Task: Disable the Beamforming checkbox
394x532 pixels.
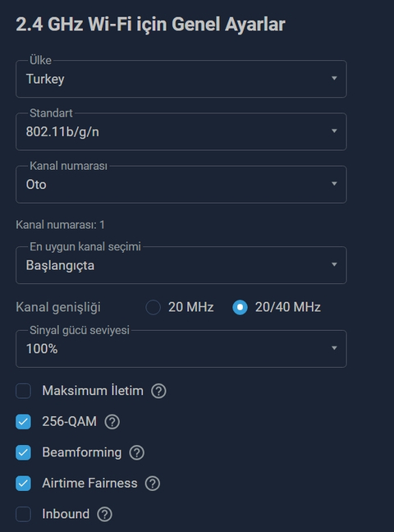Action: click(24, 452)
